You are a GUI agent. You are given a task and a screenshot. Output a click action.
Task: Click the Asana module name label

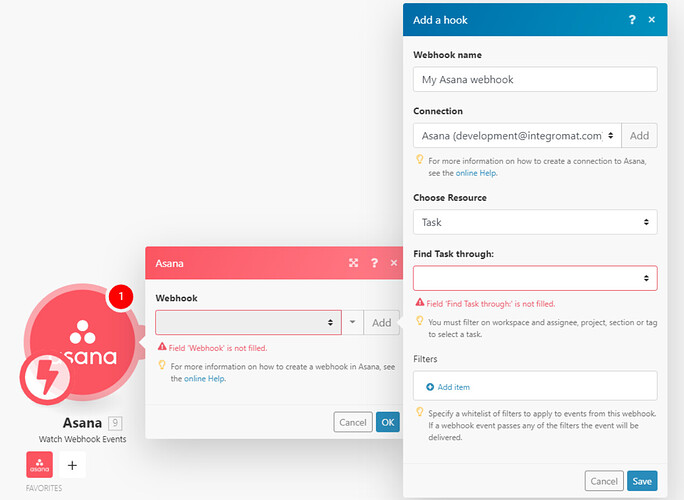[x=82, y=423]
